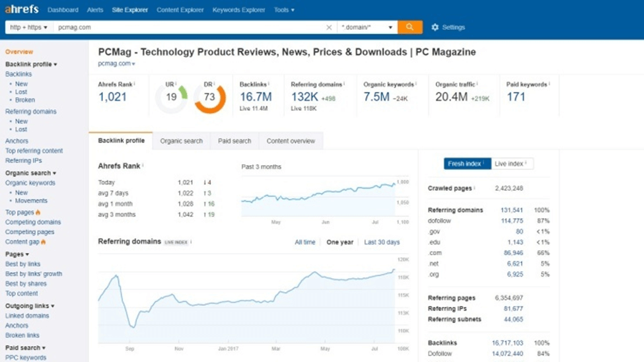Open Keywords Explorer in top navigation
Screen dimensions: 644x362
pyautogui.click(x=238, y=10)
